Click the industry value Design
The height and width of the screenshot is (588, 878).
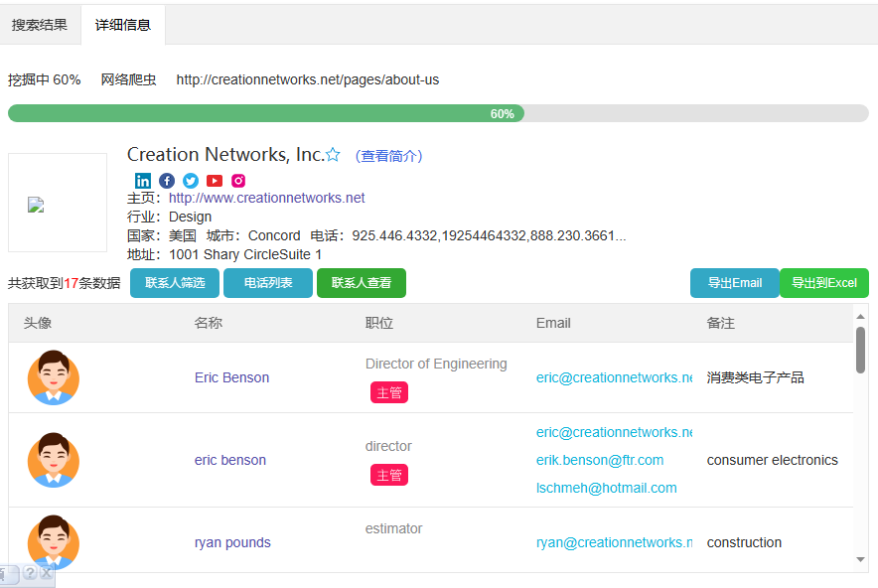(x=191, y=217)
